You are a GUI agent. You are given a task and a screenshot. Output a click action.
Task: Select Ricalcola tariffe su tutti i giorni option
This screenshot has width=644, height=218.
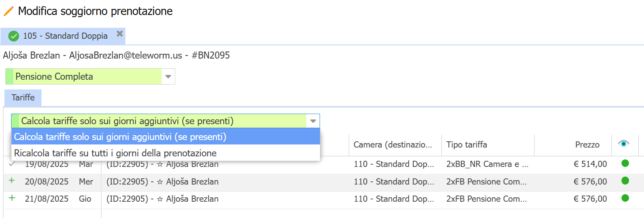(115, 153)
